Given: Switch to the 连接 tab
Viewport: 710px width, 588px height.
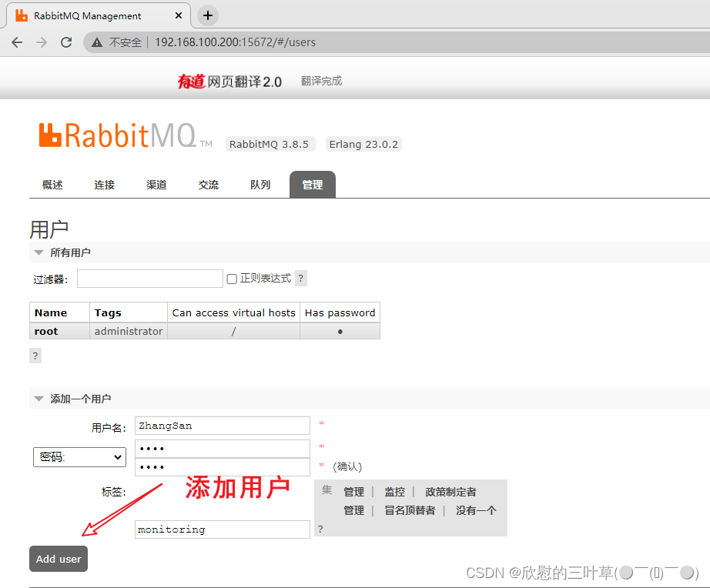Looking at the screenshot, I should tap(105, 185).
